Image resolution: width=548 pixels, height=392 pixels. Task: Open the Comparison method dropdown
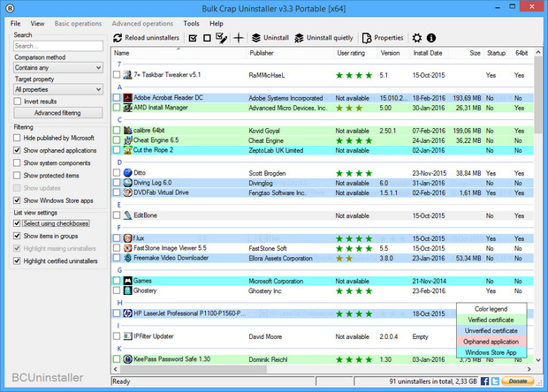tap(58, 66)
